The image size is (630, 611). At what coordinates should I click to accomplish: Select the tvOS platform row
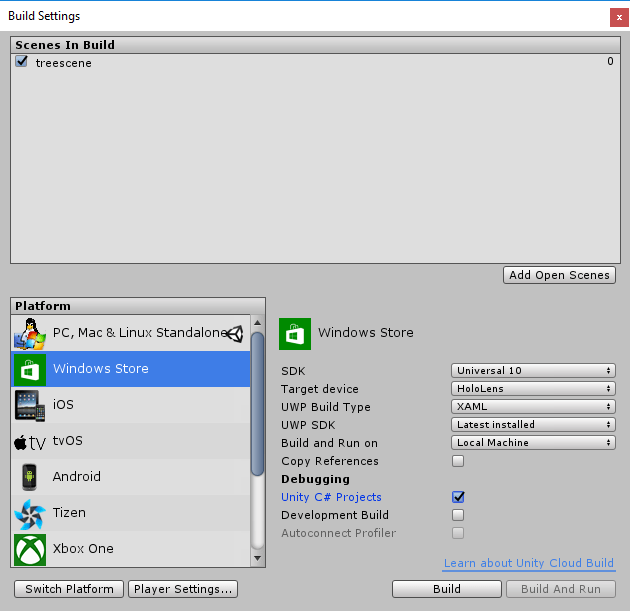pos(131,441)
